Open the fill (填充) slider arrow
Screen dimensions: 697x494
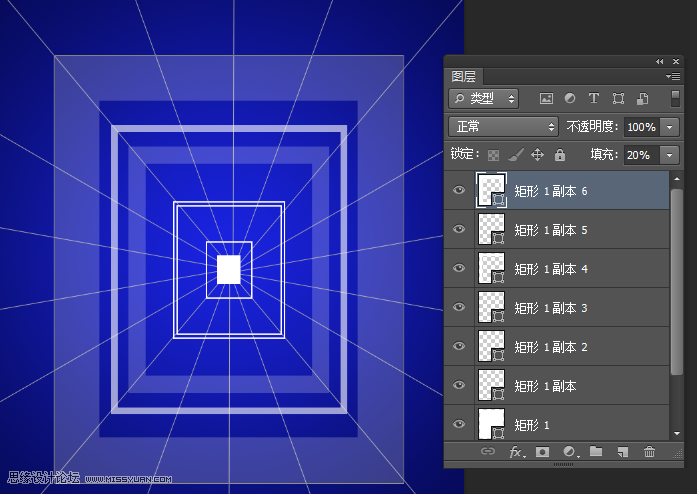(669, 155)
